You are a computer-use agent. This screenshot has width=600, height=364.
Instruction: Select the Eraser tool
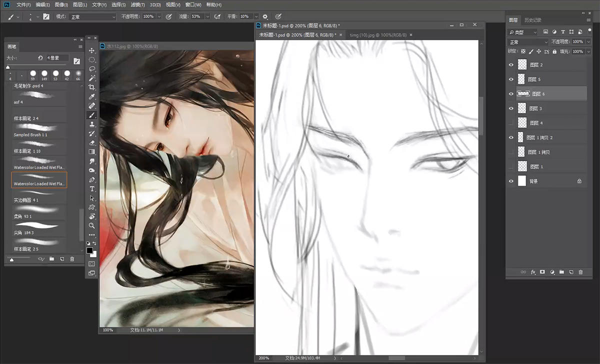point(92,142)
